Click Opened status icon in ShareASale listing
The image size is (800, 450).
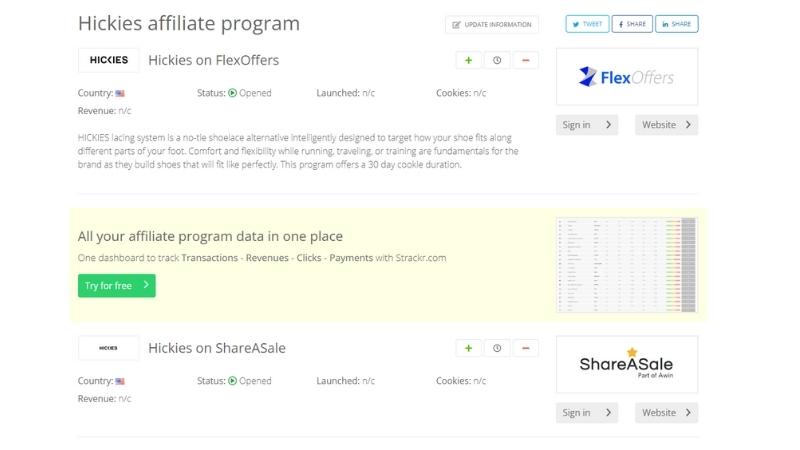[x=232, y=381]
